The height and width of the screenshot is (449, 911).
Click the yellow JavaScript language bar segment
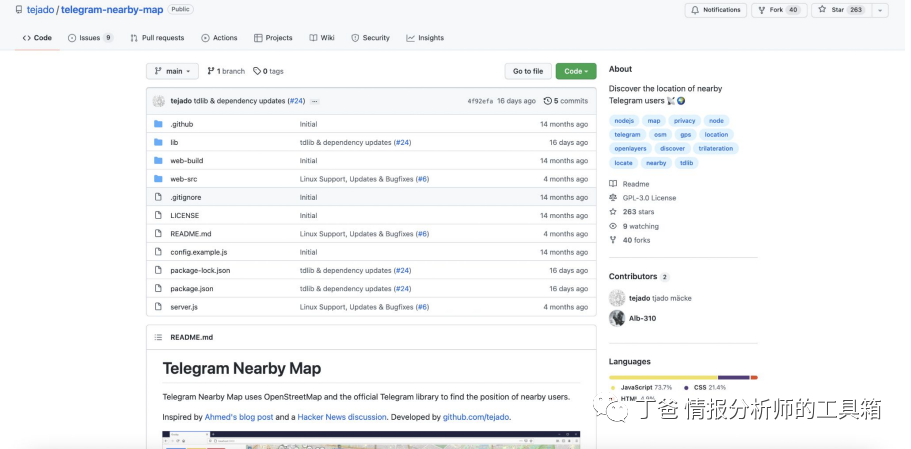pos(663,378)
